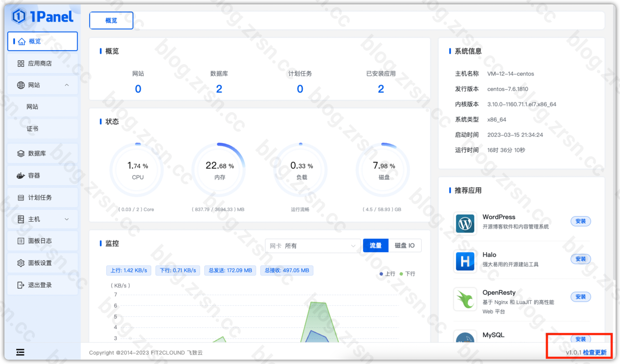The height and width of the screenshot is (364, 620).
Task: Click the 容器 docker whale icon
Action: pos(21,175)
